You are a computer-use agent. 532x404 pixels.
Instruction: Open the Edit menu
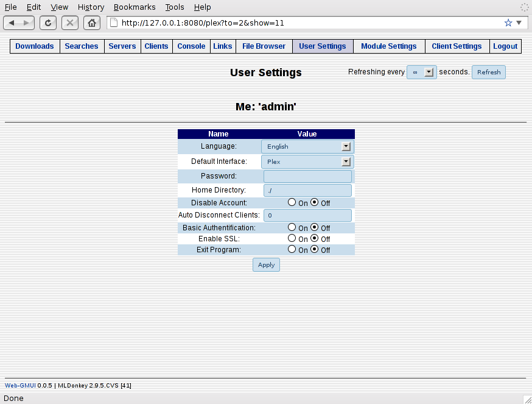point(33,7)
